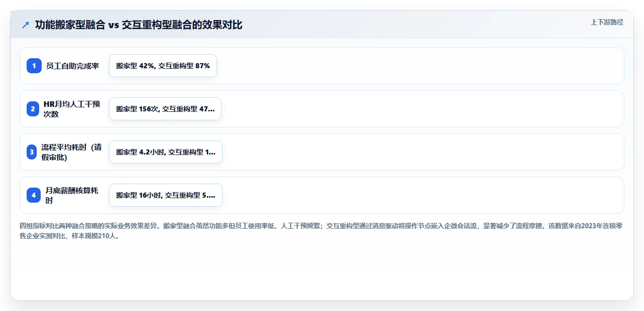Image resolution: width=644 pixels, height=311 pixels.
Task: Click the number 2 badge for HR月均人工干预次数
Action: 33,109
